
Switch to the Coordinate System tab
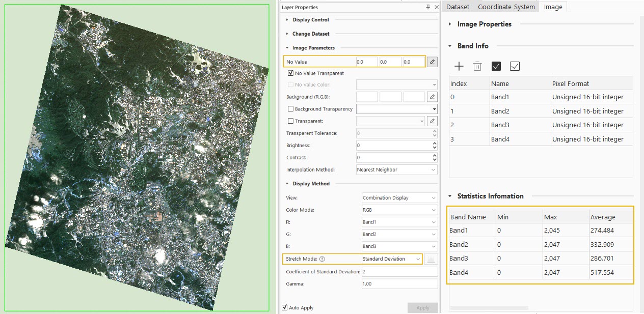(506, 7)
